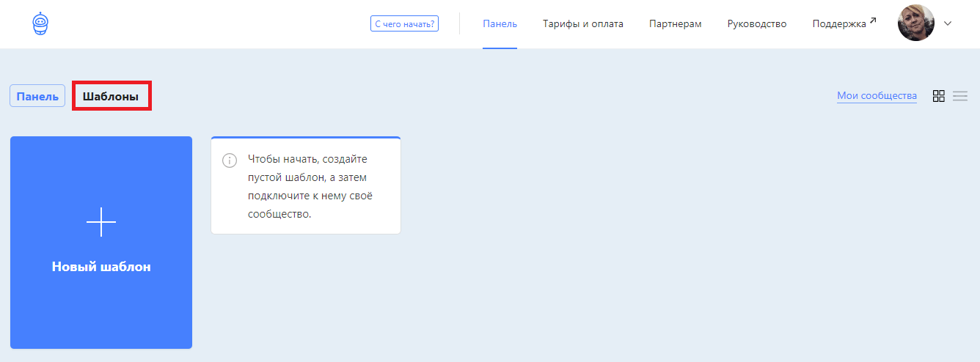Open the Панель item in top navigation

point(500,24)
